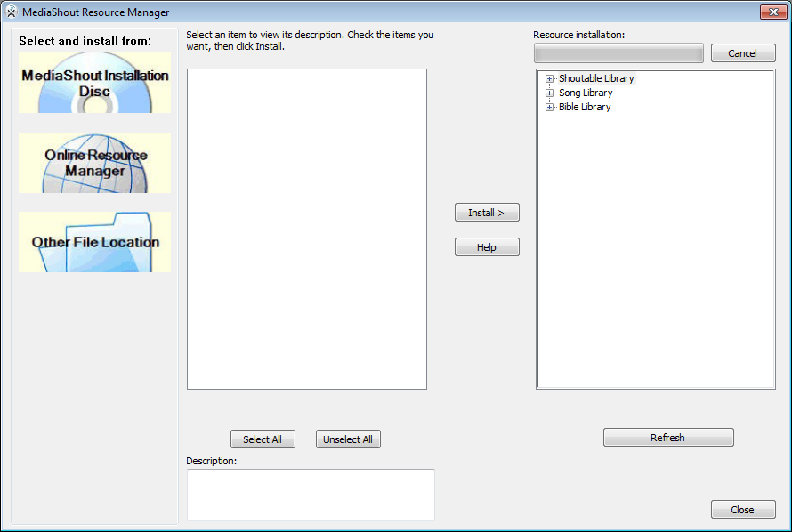This screenshot has width=792, height=532.
Task: Open the Online Resource Manager source
Action: 94,163
